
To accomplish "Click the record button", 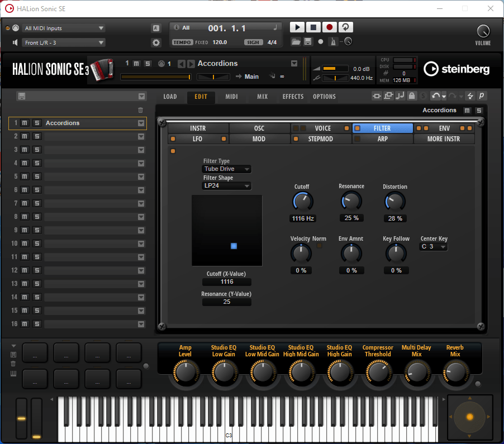I will click(x=329, y=27).
